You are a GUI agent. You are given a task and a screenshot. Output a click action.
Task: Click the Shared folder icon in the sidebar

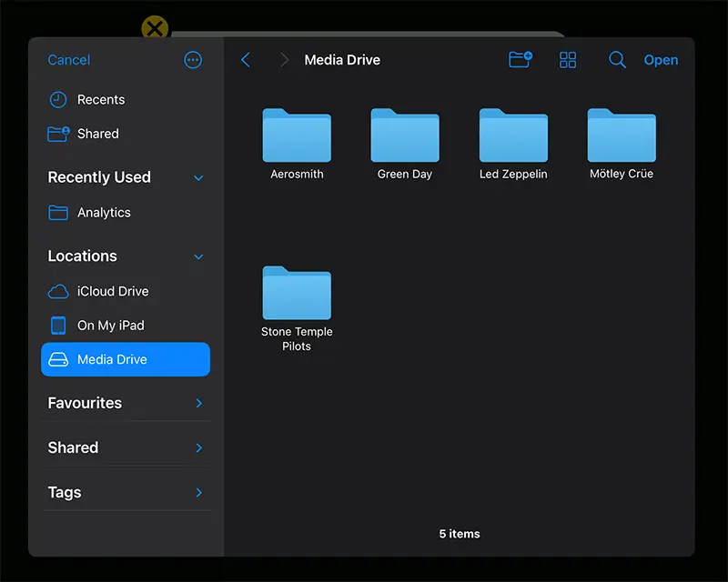coord(58,134)
